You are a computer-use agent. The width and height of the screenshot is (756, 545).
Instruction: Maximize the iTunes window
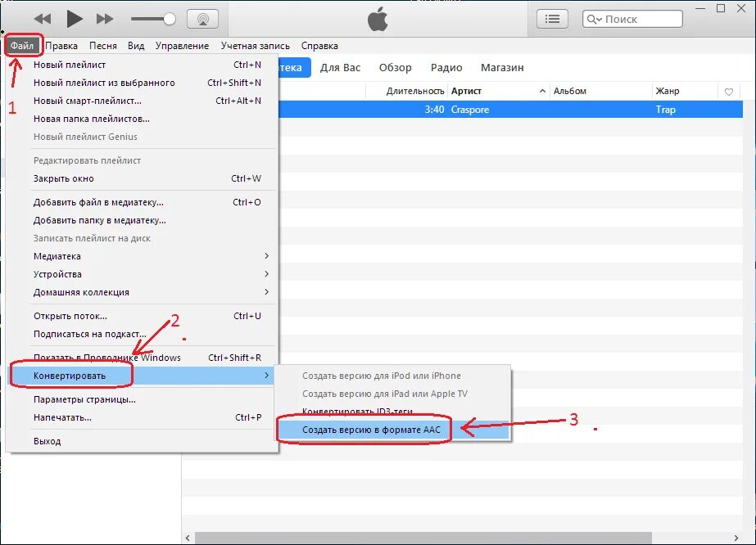click(721, 8)
